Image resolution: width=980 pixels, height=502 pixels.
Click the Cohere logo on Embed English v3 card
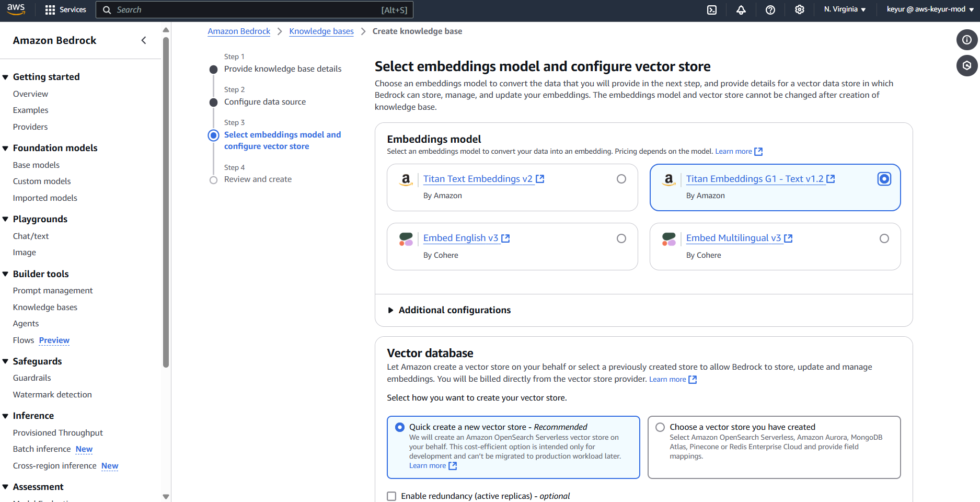point(406,239)
